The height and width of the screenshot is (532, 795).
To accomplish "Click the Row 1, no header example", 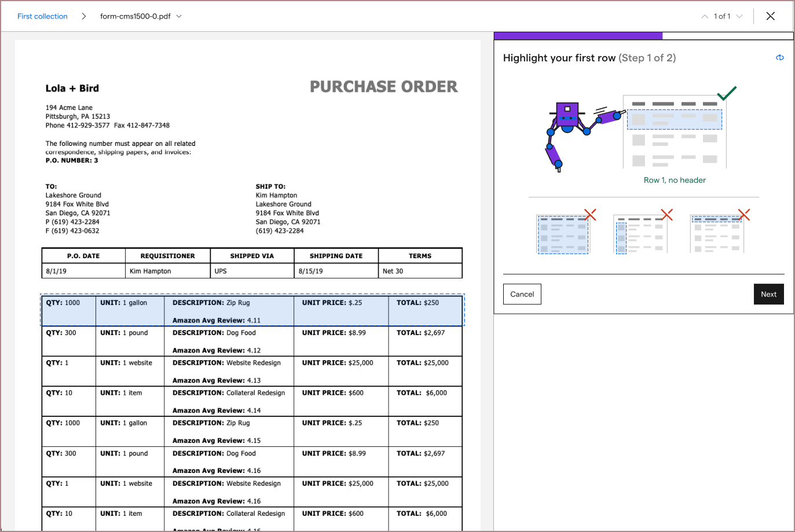I will pos(673,119).
